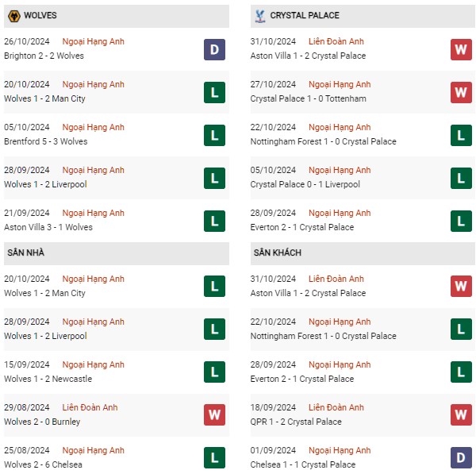Screen dimensions: 476x474
Task: Click the D badge for Brighton vs Wolves
Action: pos(214,49)
